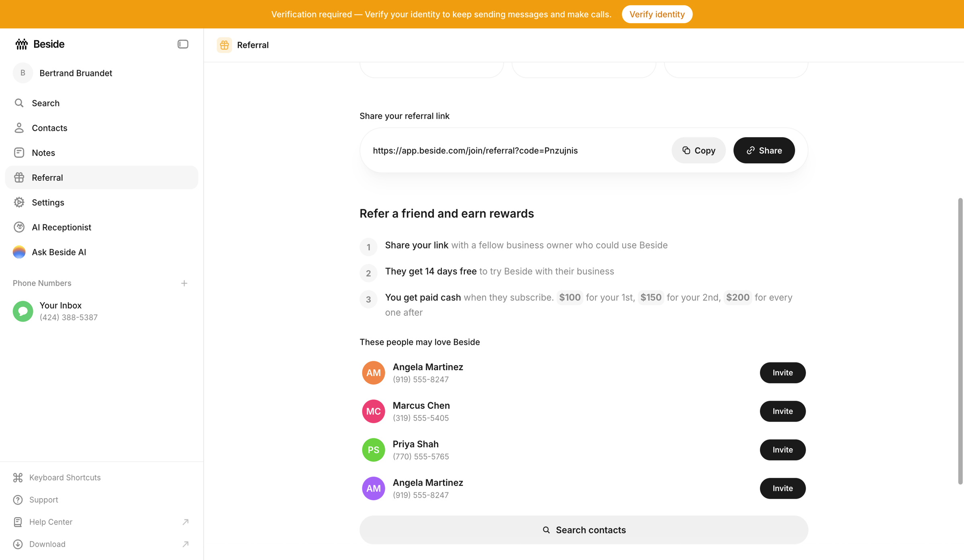The image size is (964, 560).
Task: Invite Marcus Chen
Action: (782, 411)
